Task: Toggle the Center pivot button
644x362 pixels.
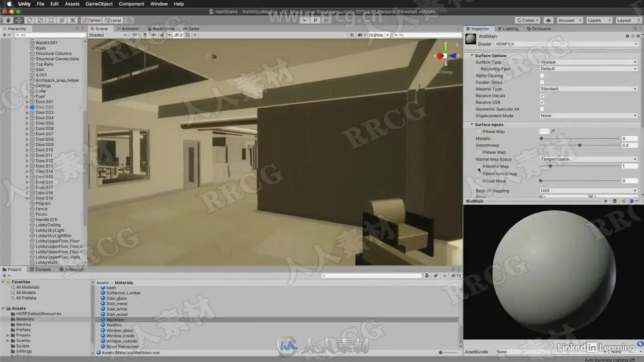Action: pyautogui.click(x=92, y=20)
